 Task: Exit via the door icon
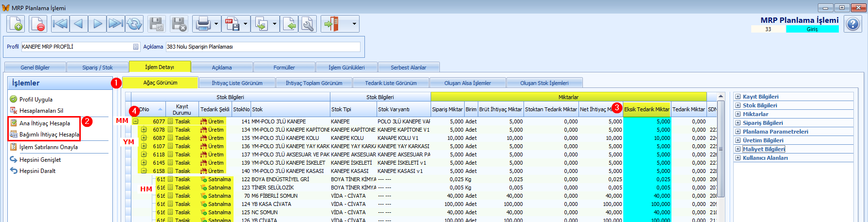coord(331,24)
